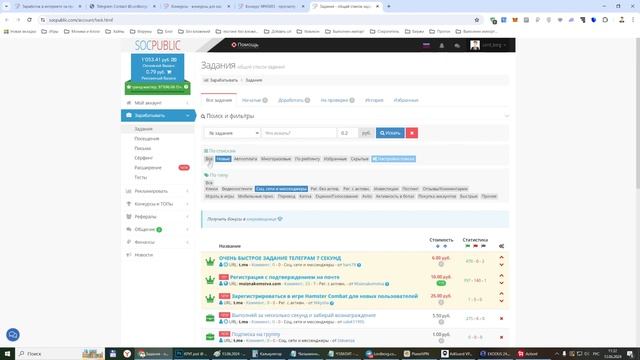Click the green briefcase icon of the Подписка на группу task

pos(210,337)
